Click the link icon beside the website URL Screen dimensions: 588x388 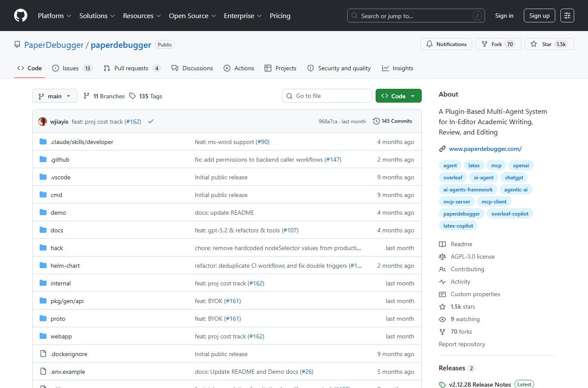442,149
